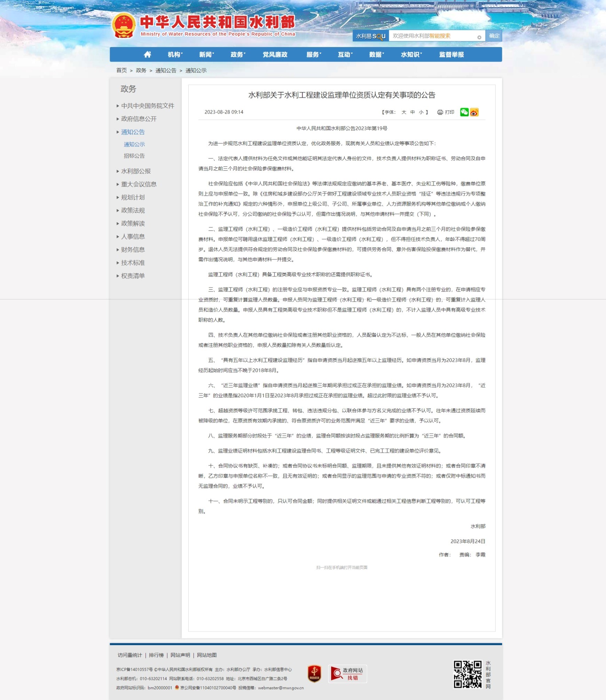Open the 党风廉政 menu item

(x=275, y=55)
